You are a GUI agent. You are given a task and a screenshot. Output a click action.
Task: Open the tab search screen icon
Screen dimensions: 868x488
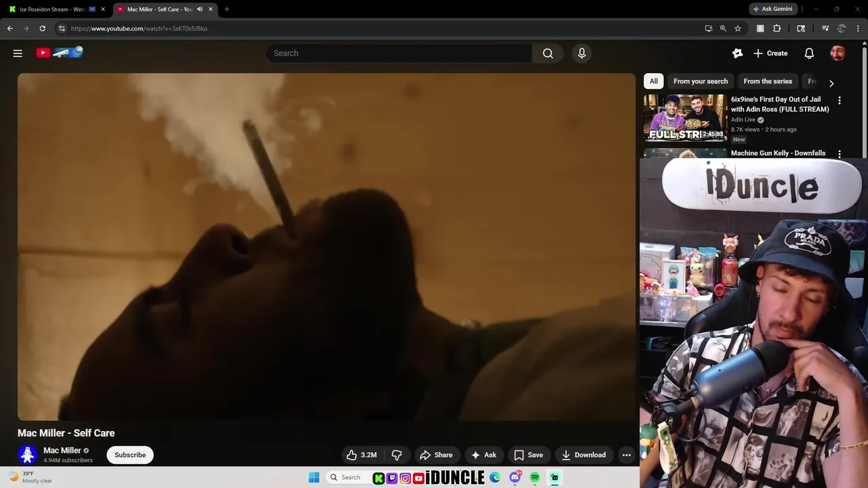tap(801, 28)
